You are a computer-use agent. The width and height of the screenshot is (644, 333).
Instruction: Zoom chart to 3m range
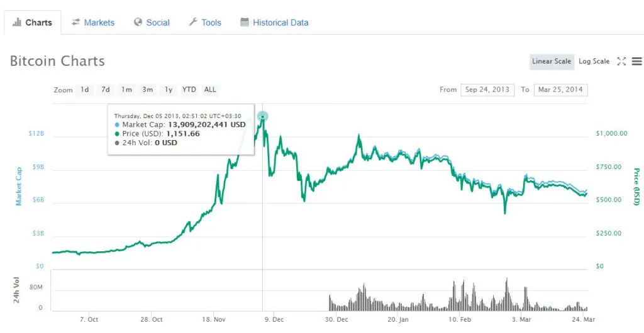(147, 90)
